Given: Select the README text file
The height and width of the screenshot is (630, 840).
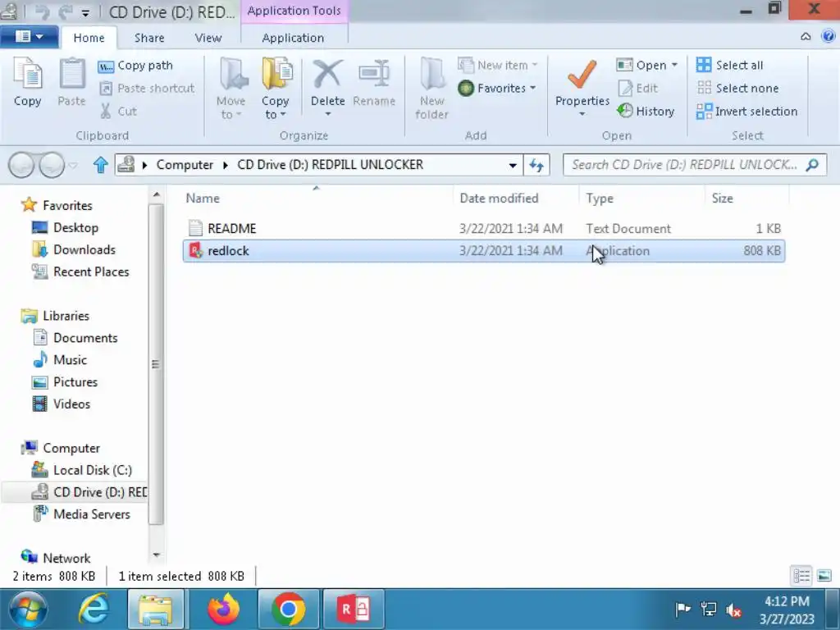Looking at the screenshot, I should 484,229.
